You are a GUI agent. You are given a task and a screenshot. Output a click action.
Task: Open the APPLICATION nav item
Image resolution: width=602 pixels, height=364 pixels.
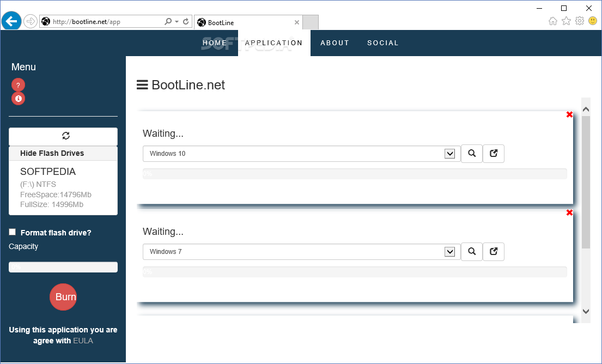(x=274, y=43)
